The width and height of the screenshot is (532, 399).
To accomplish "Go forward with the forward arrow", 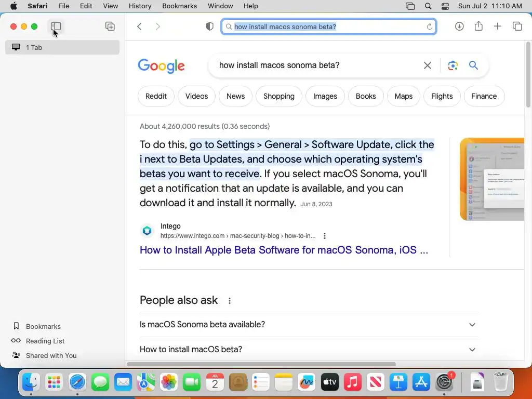I will coord(158,26).
